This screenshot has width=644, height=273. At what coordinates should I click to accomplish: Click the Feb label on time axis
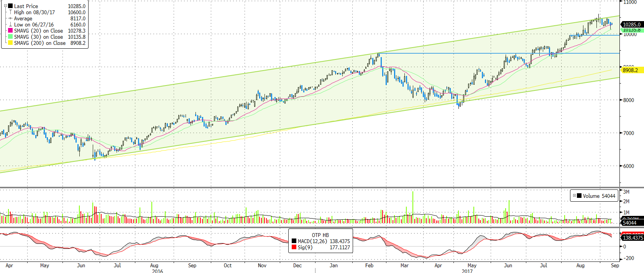369,265
